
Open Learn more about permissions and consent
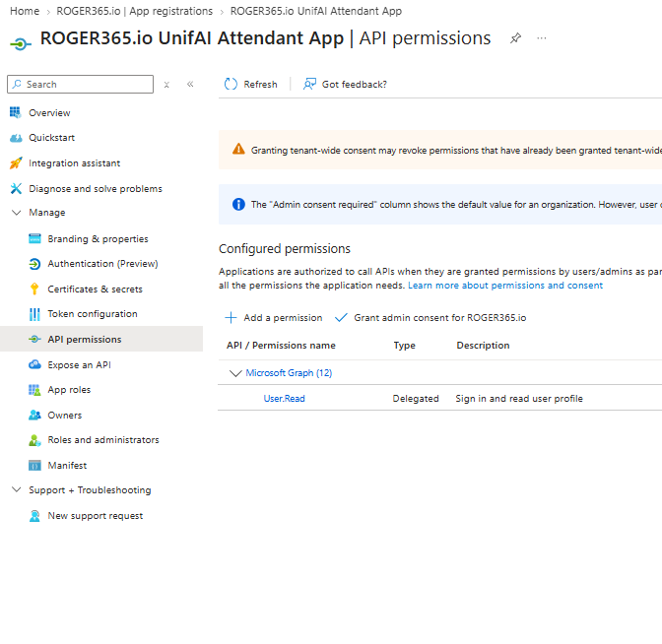[x=505, y=286]
